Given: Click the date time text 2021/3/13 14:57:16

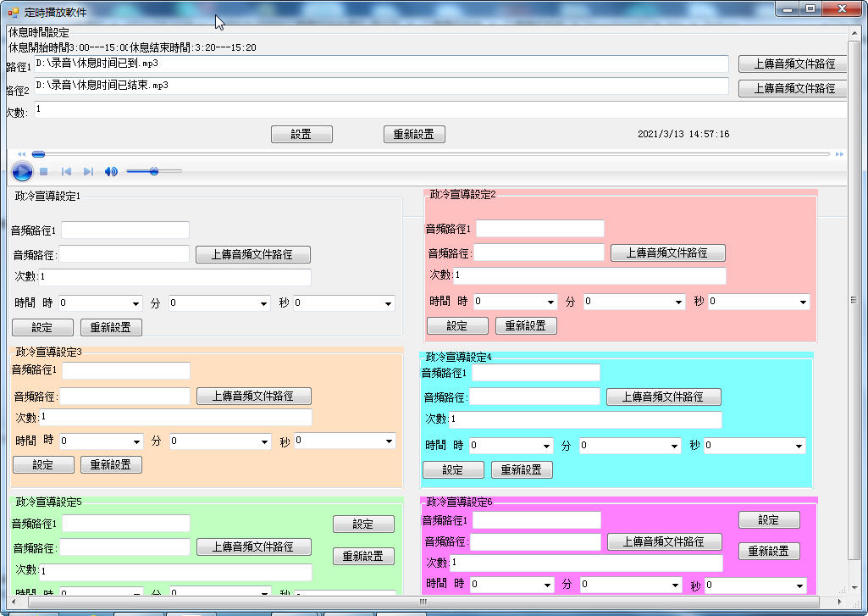Looking at the screenshot, I should 683,134.
